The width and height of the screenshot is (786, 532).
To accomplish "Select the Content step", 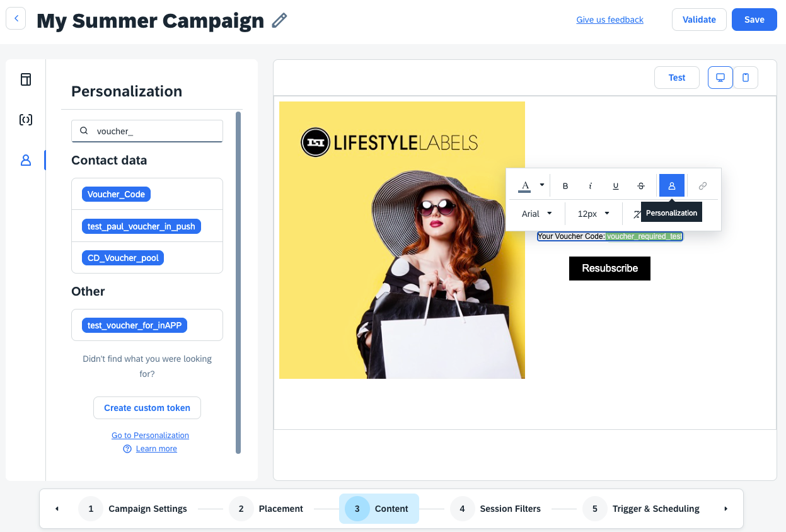I will [379, 509].
